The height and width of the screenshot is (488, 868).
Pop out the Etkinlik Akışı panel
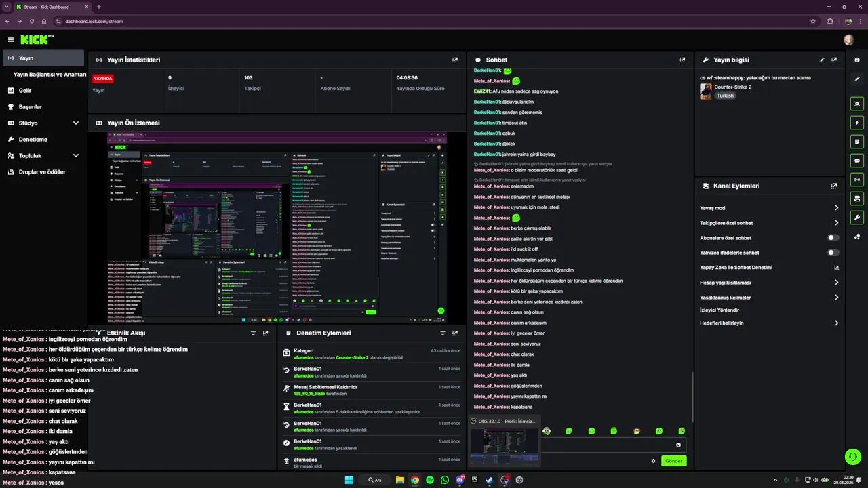(266, 333)
